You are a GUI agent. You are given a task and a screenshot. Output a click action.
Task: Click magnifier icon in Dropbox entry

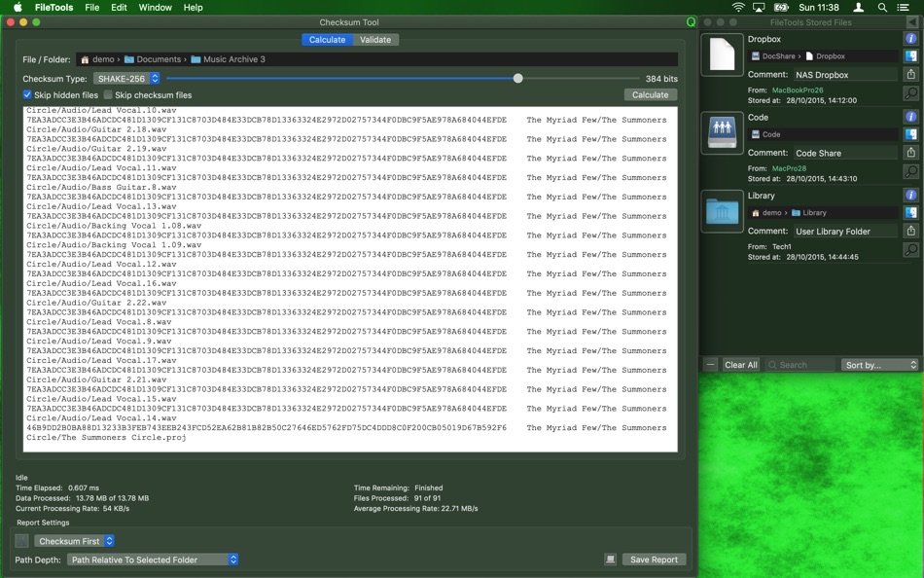click(x=910, y=92)
